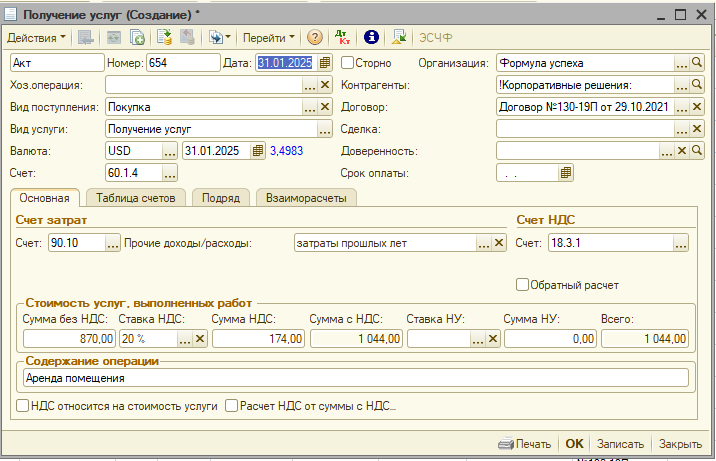Click magnifier icon beside Контрагенты field
The width and height of the screenshot is (716, 461).
tap(698, 85)
